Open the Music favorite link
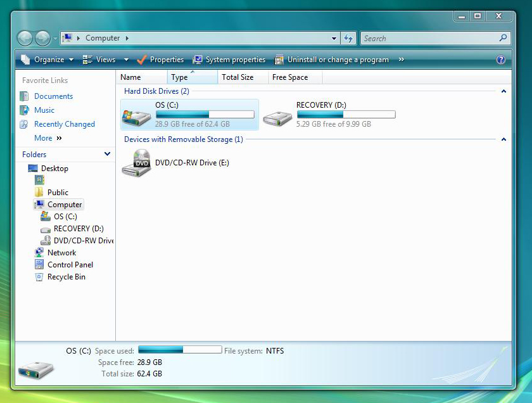532x403 pixels. coord(44,110)
